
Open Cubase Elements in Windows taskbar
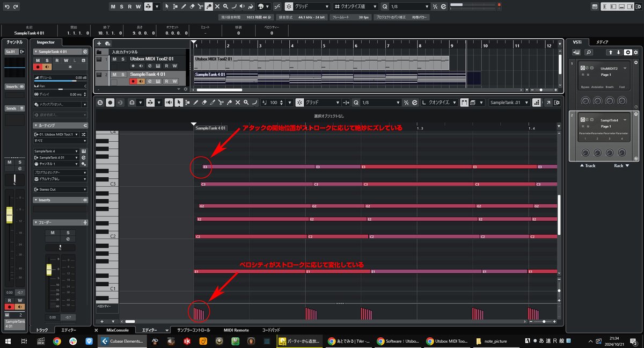[x=123, y=341]
